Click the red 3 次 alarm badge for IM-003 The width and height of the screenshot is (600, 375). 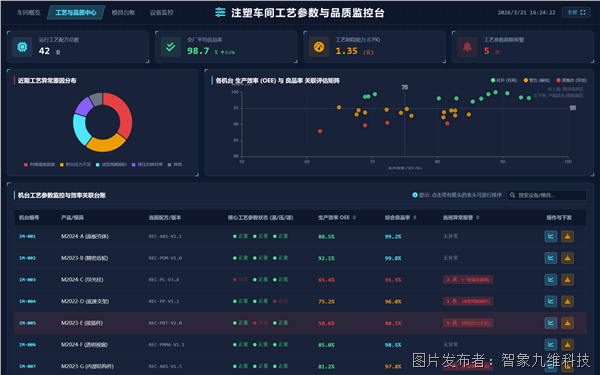[x=468, y=280]
